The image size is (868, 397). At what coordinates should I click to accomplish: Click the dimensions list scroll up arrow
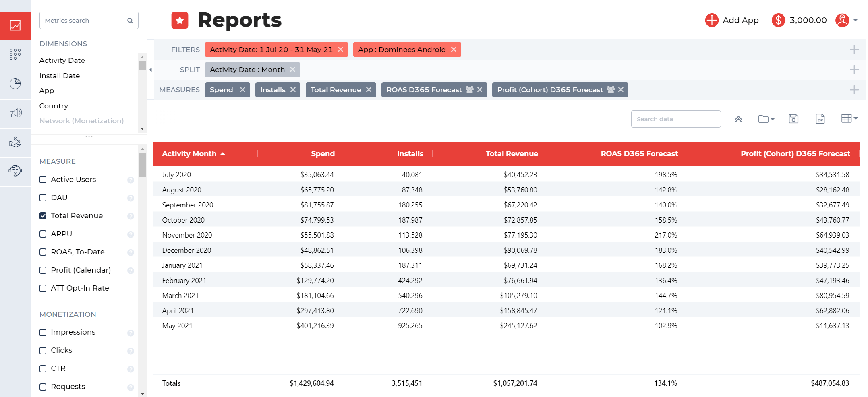[x=142, y=57]
